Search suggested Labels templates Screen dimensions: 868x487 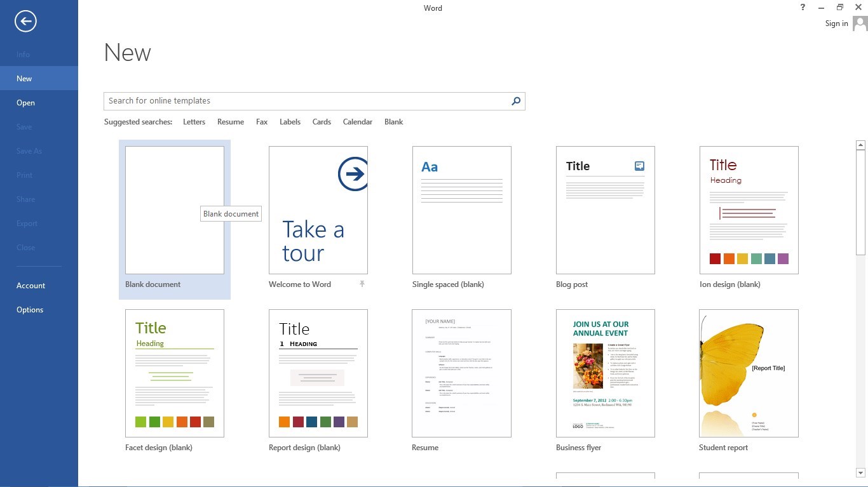tap(290, 122)
